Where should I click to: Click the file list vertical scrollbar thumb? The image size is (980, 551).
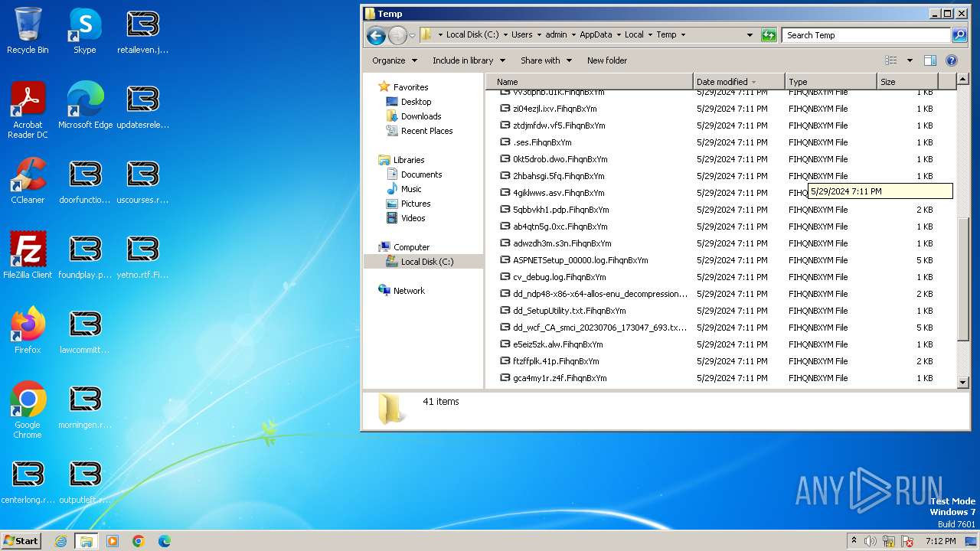[x=964, y=279]
